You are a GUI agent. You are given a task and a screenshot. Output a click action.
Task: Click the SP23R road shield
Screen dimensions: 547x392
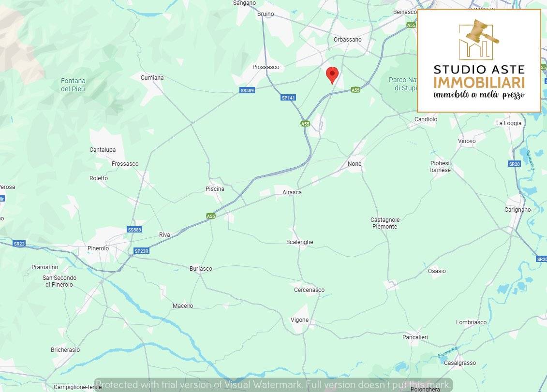click(142, 251)
